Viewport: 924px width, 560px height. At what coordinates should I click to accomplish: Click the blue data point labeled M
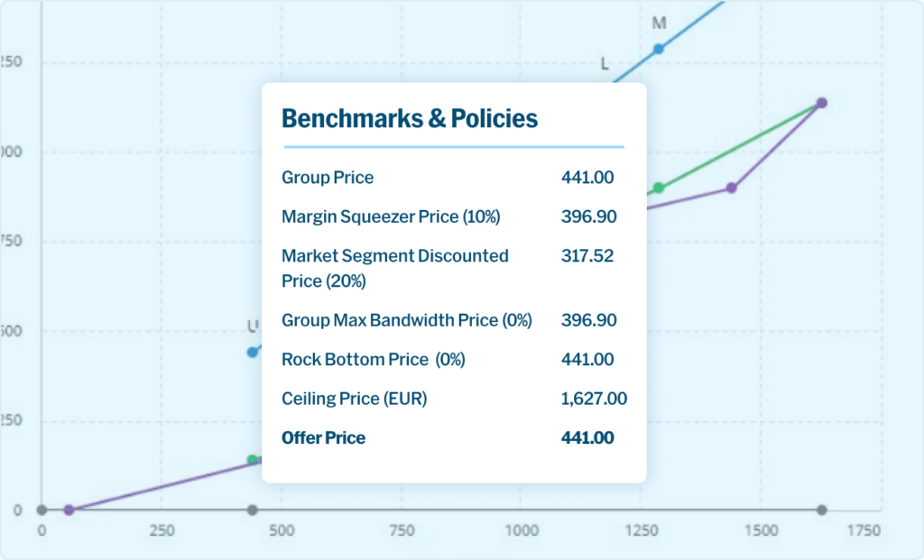[659, 49]
